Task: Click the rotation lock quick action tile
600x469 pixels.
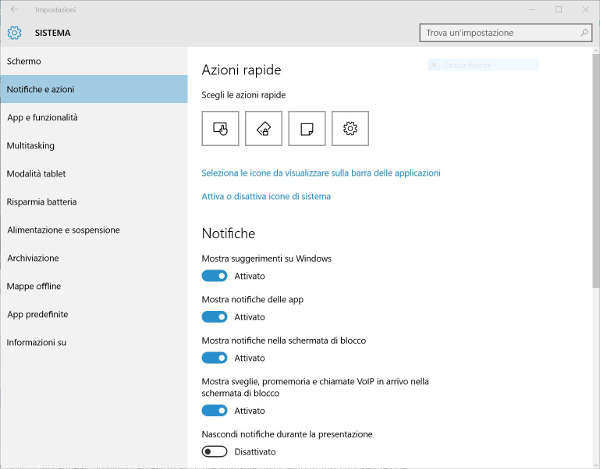Action: pyautogui.click(x=263, y=128)
